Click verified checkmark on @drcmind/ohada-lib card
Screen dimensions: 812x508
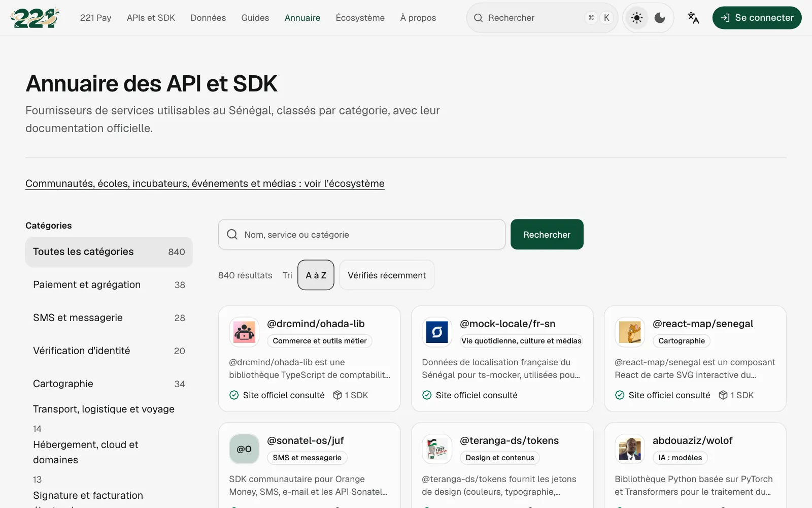(234, 395)
